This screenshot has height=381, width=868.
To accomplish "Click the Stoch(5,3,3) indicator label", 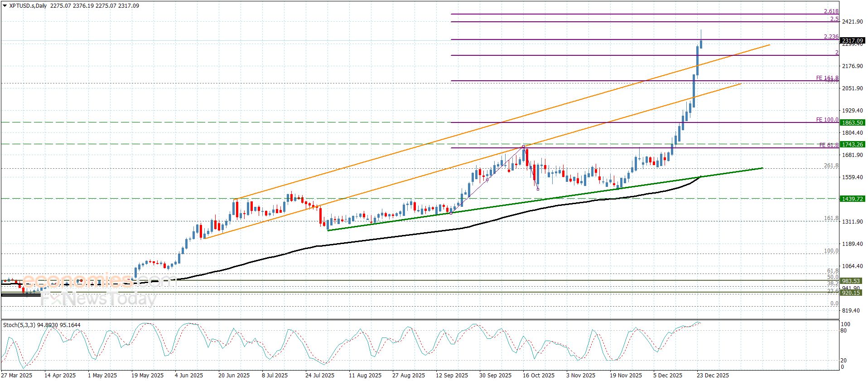I will 20,325.
